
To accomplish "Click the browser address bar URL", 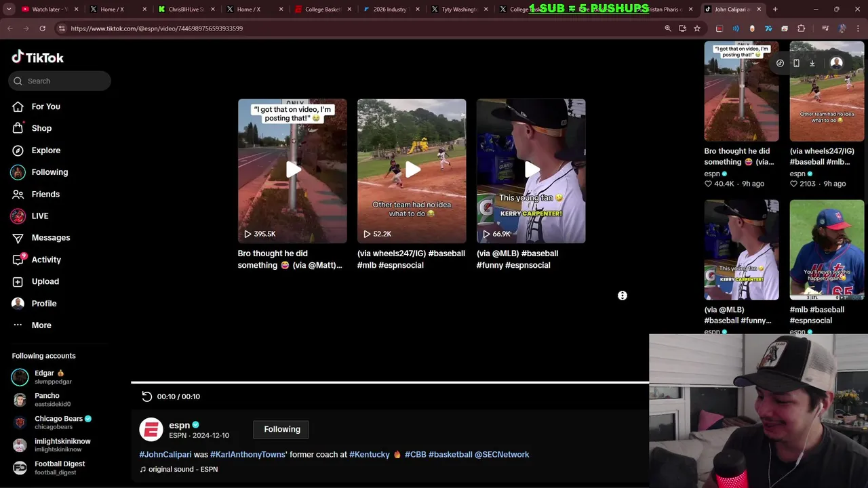I will [x=157, y=28].
